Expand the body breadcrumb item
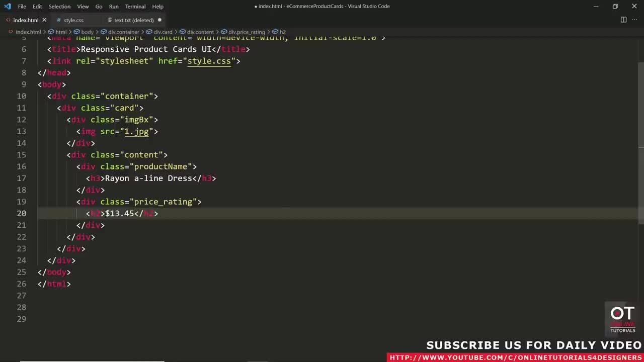644x362 pixels. (x=87, y=32)
